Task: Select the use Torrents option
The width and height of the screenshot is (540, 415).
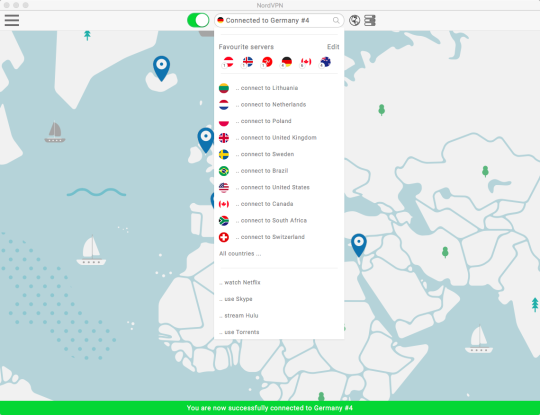Action: pos(240,332)
